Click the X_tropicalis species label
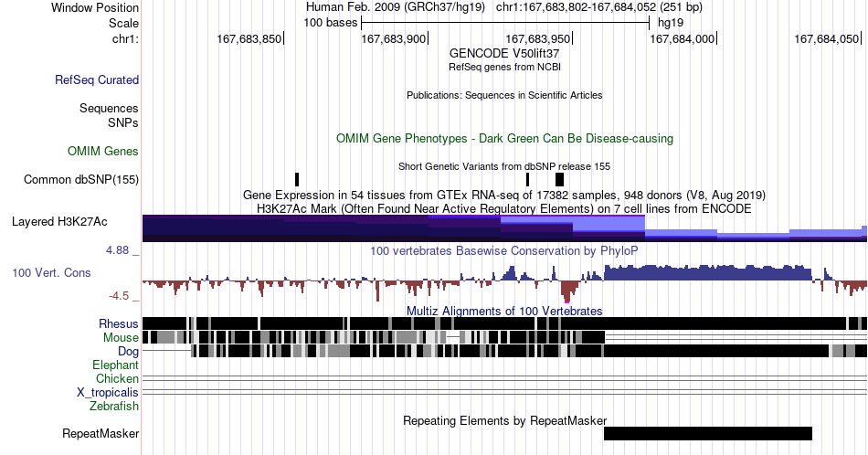This screenshot has width=868, height=455. click(x=108, y=393)
